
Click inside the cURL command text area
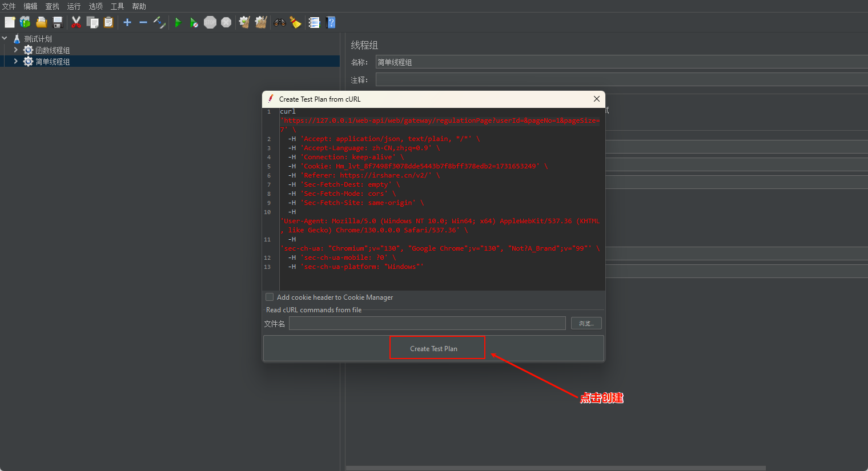(x=442, y=199)
